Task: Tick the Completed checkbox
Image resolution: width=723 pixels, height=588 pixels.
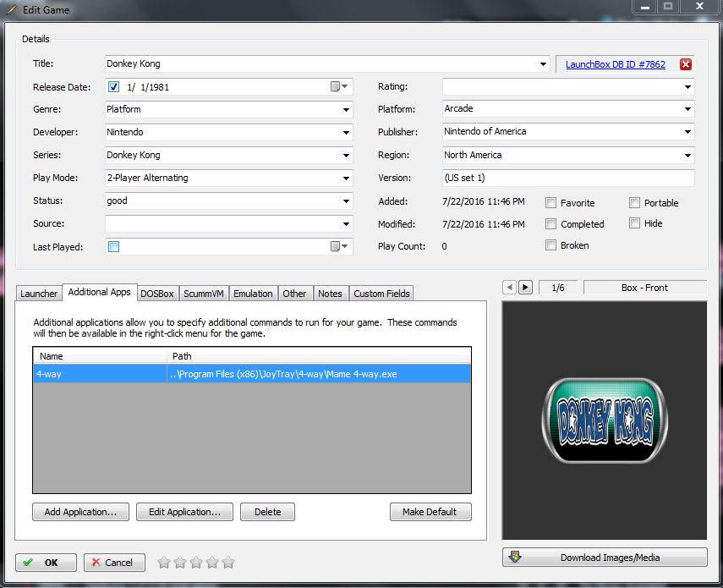Action: point(550,224)
